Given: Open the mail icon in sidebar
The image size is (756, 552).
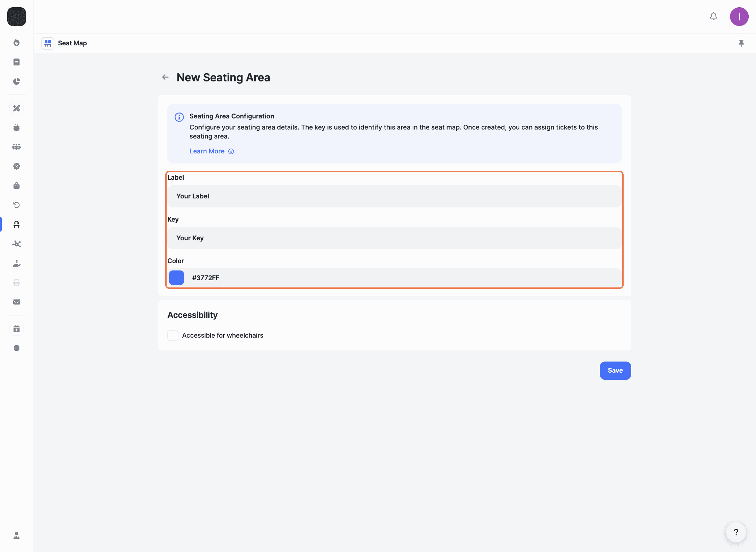Looking at the screenshot, I should click(x=17, y=302).
